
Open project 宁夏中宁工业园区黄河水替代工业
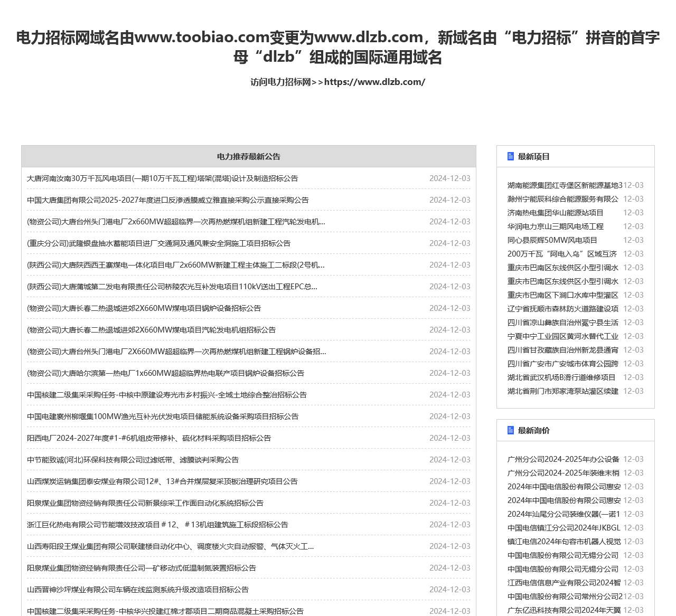pyautogui.click(x=563, y=336)
